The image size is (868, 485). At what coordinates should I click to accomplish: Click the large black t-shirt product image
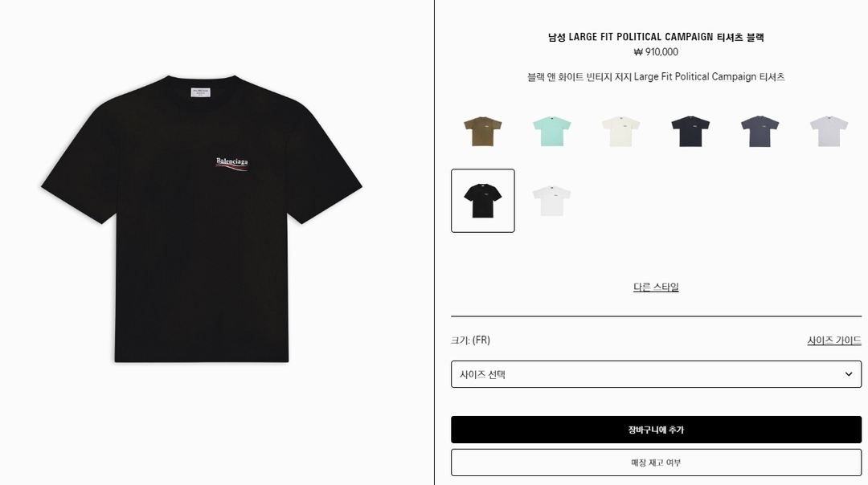(x=202, y=218)
